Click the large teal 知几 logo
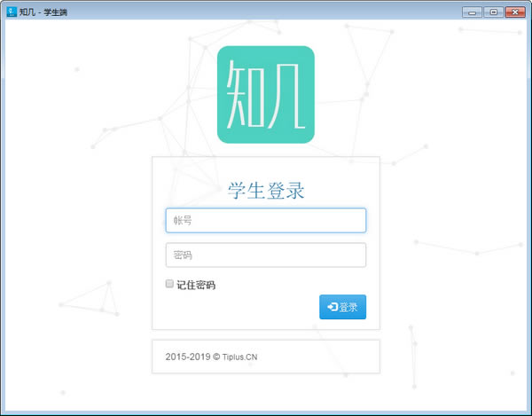The height and width of the screenshot is (416, 532). pyautogui.click(x=266, y=94)
